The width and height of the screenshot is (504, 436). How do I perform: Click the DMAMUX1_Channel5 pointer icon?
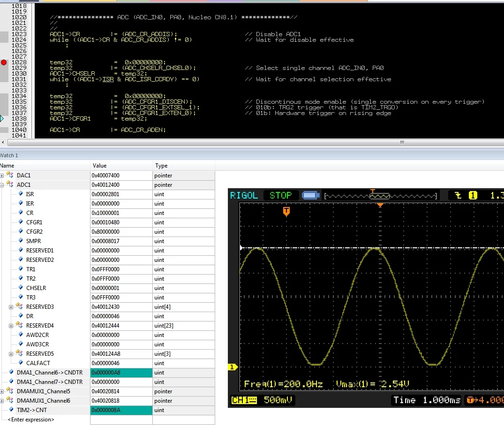pyautogui.click(x=10, y=391)
